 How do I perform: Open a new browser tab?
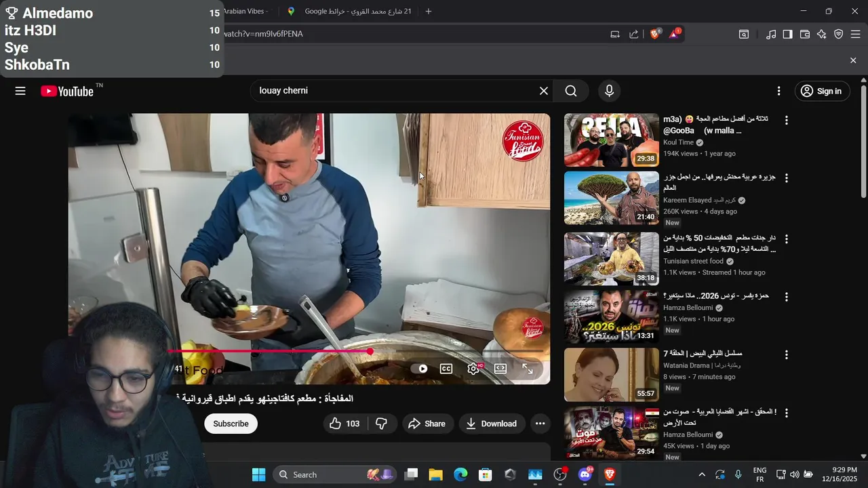pos(428,12)
